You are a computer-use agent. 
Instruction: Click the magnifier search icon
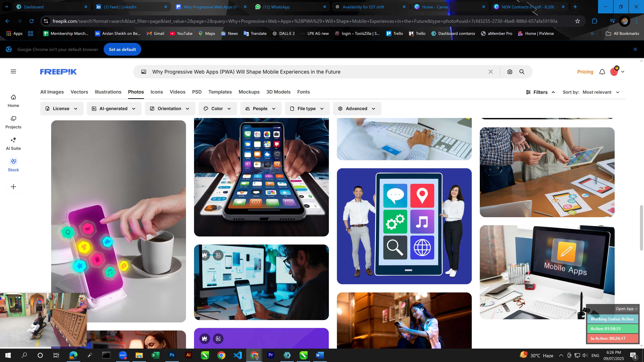coord(522,72)
